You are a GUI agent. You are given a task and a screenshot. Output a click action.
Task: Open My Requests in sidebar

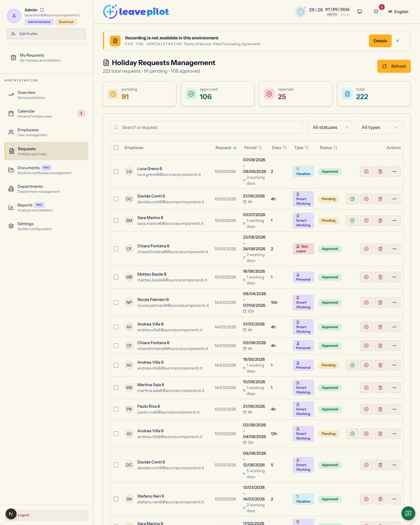[47, 58]
